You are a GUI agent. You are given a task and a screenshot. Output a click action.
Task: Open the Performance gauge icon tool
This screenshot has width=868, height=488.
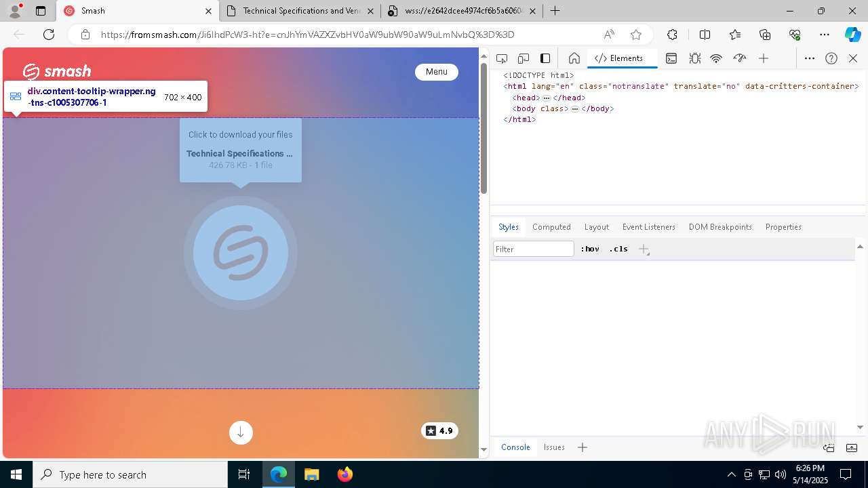pyautogui.click(x=740, y=58)
